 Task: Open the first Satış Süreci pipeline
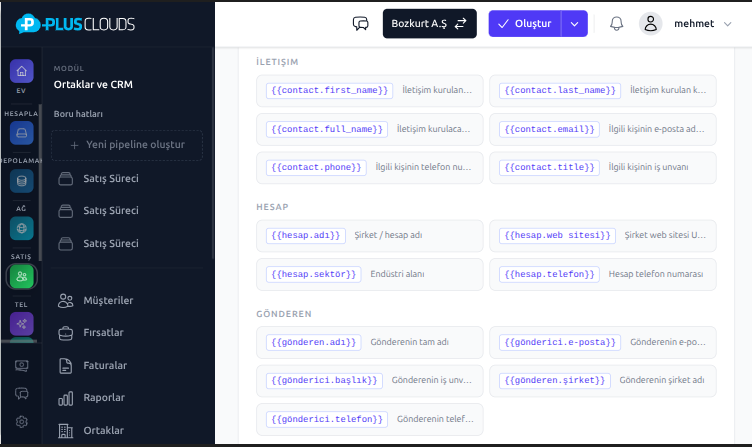127,178
